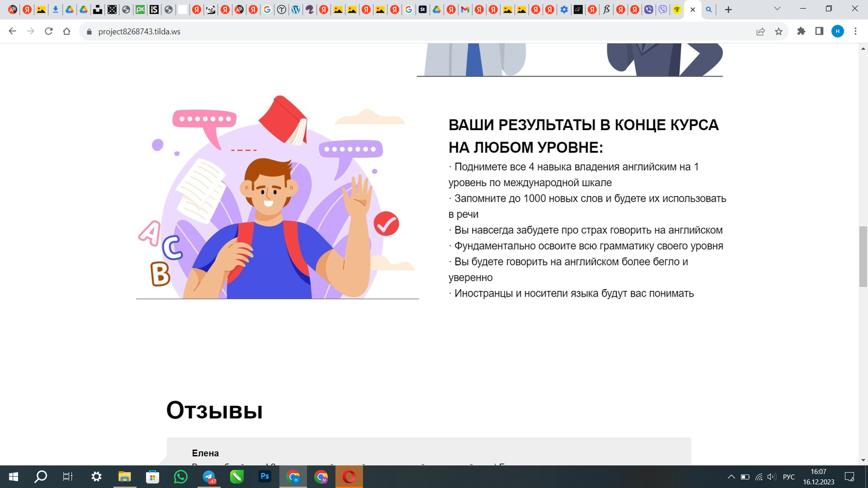
Task: Switch the РУС input language
Action: [x=789, y=477]
